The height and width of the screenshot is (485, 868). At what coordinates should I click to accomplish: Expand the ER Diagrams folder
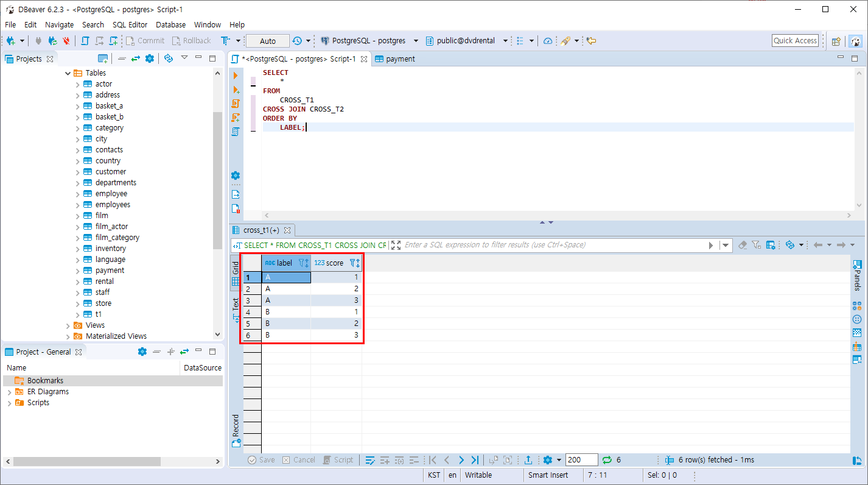(x=9, y=392)
